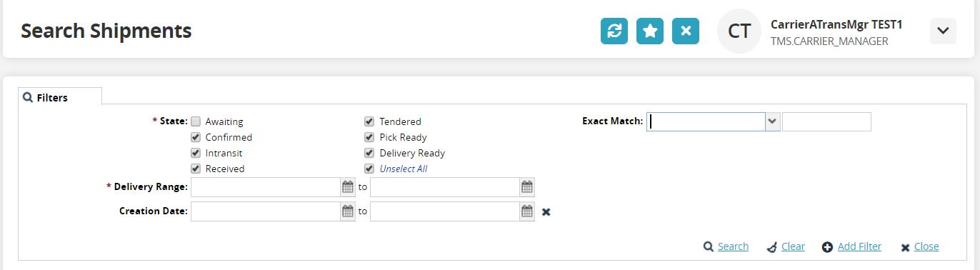
Task: Open Delivery Range end date calendar
Action: 527,187
